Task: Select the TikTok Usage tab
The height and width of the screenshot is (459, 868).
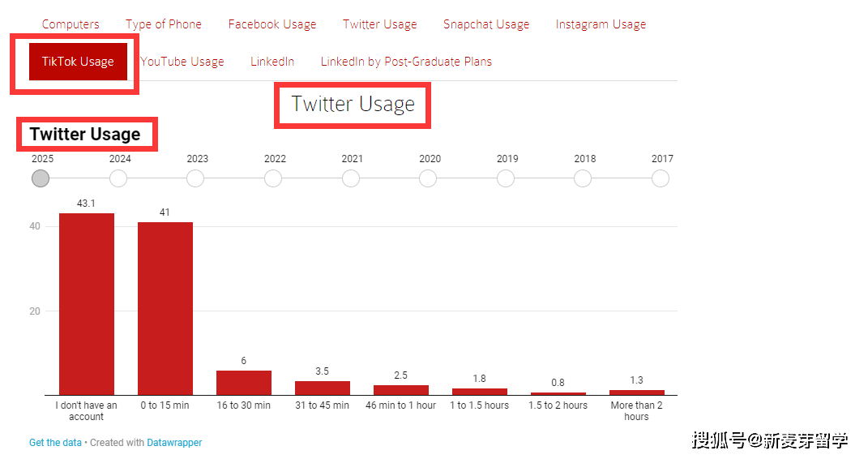Action: (78, 62)
